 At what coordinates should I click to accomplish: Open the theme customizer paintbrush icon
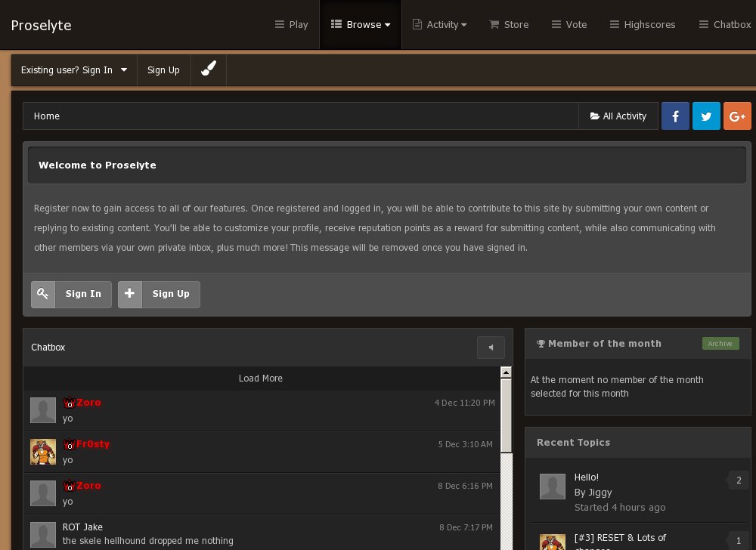coord(209,70)
